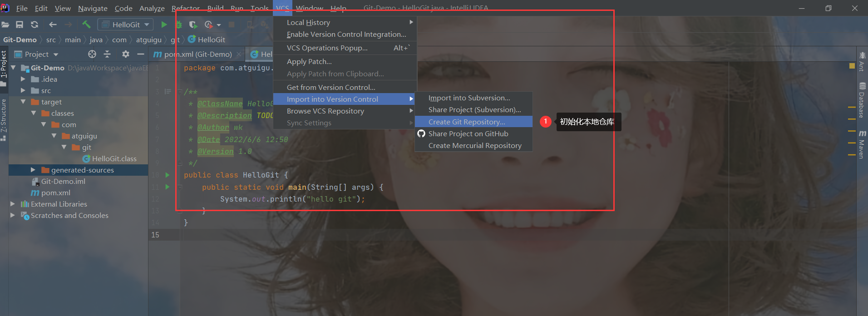This screenshot has width=868, height=316.
Task: Choose Import into Subversion...
Action: pyautogui.click(x=473, y=98)
